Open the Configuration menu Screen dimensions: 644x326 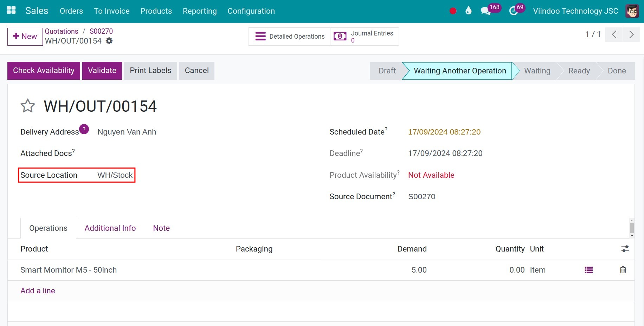click(251, 11)
